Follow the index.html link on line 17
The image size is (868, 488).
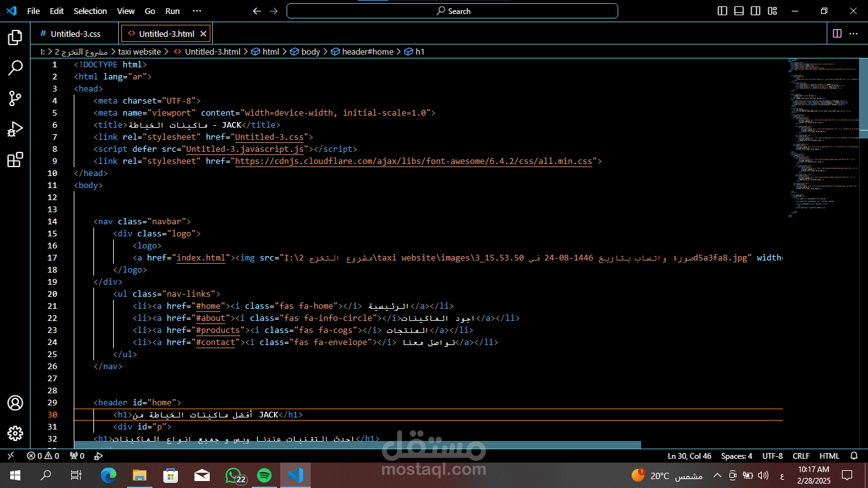pos(201,257)
